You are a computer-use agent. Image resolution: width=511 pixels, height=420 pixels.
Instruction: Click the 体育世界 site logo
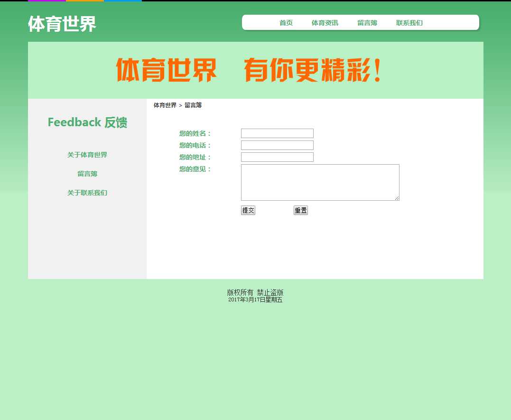coord(62,24)
